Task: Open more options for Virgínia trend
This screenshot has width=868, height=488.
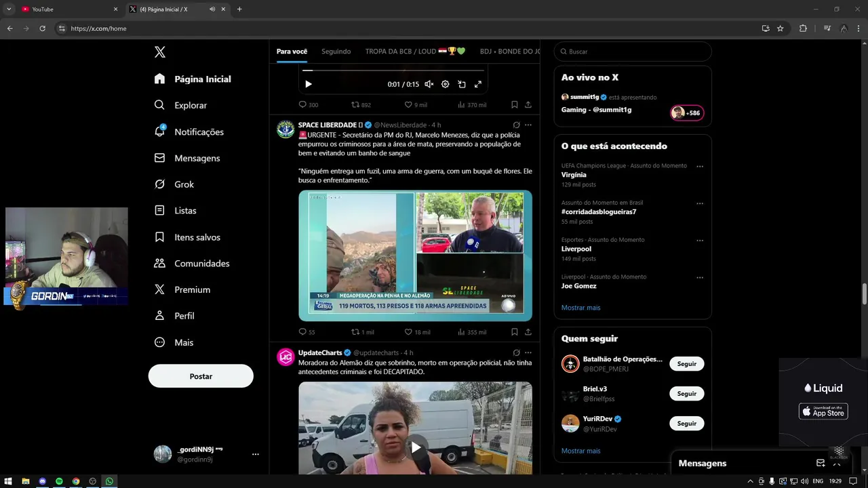Action: [700, 166]
